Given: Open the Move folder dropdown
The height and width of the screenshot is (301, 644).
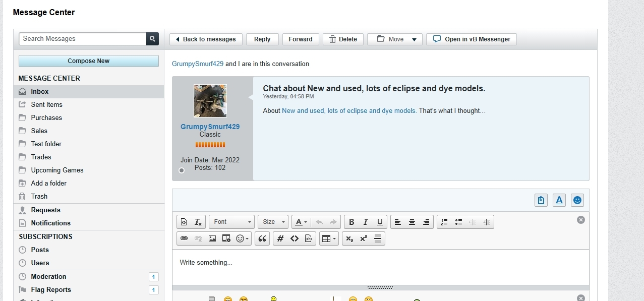Looking at the screenshot, I should point(394,39).
